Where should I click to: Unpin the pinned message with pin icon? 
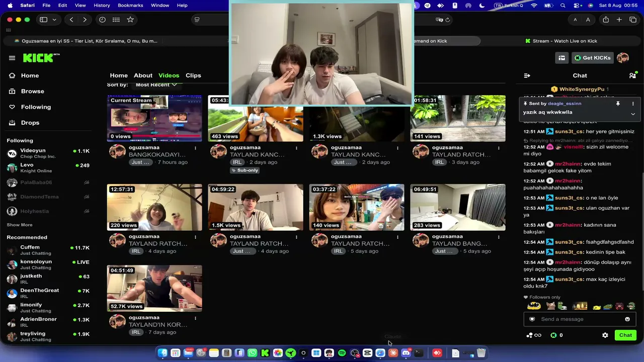point(618,104)
